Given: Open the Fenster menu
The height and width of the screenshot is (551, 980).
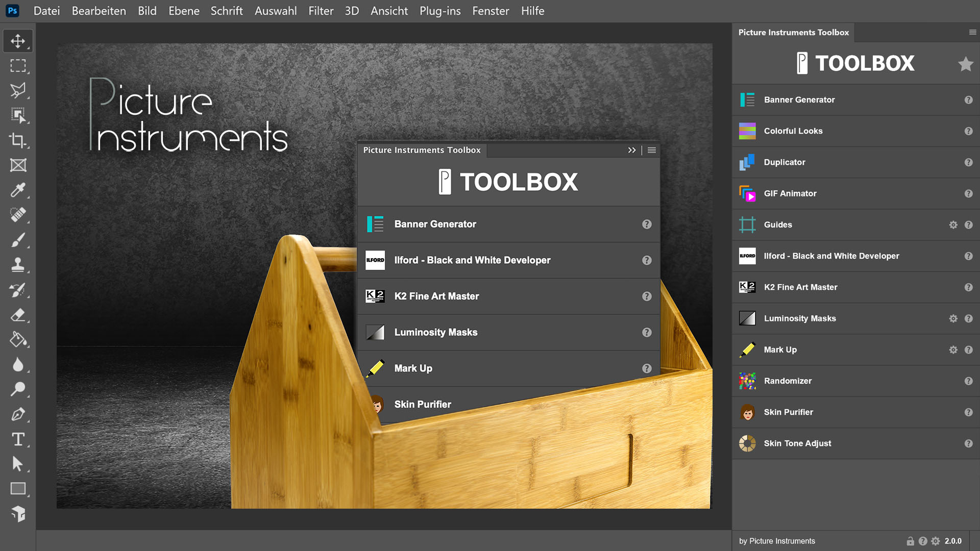Looking at the screenshot, I should [x=491, y=11].
